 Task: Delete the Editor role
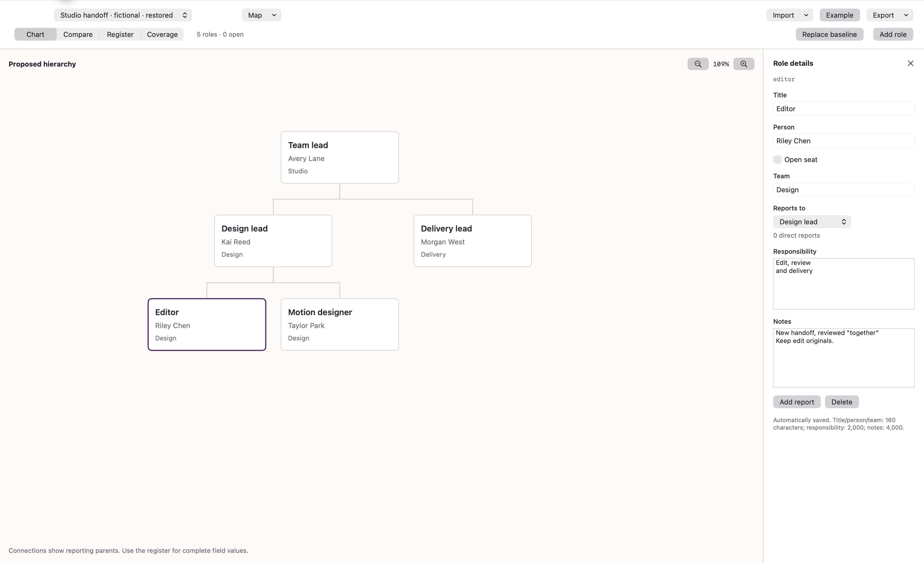click(x=841, y=402)
